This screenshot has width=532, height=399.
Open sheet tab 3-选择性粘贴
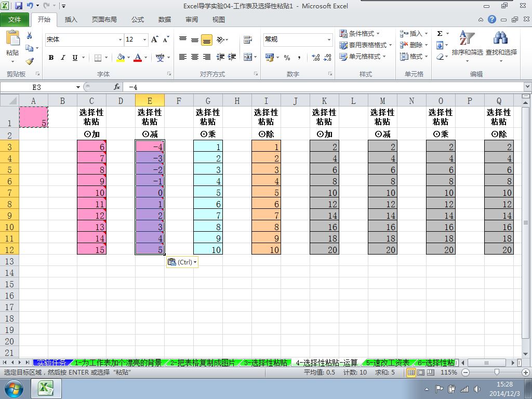(266, 363)
